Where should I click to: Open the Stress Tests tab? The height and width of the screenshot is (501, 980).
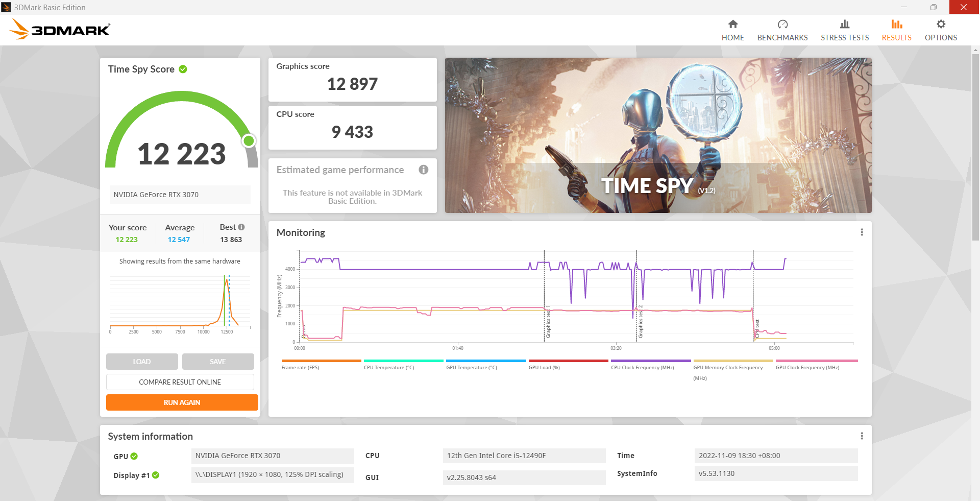coord(845,31)
